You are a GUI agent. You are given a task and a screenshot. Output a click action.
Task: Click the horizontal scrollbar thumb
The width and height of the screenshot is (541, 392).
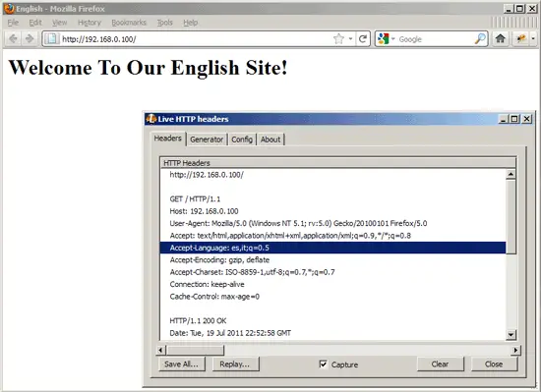point(196,351)
